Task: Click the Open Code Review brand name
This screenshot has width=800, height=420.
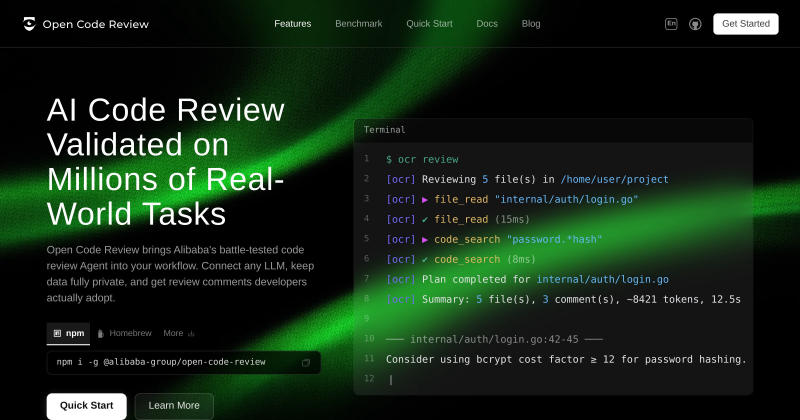Action: click(x=95, y=24)
